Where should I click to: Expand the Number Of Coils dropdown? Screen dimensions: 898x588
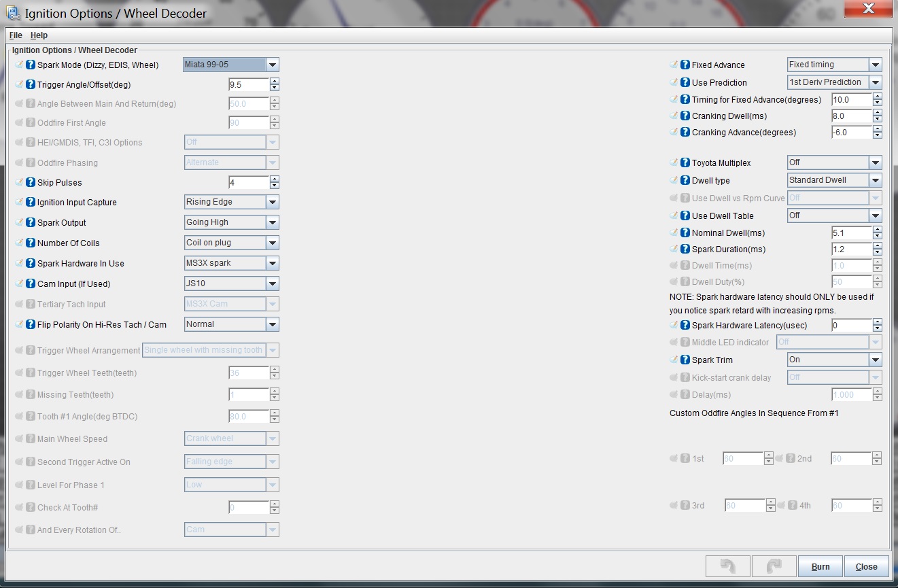[232, 243]
